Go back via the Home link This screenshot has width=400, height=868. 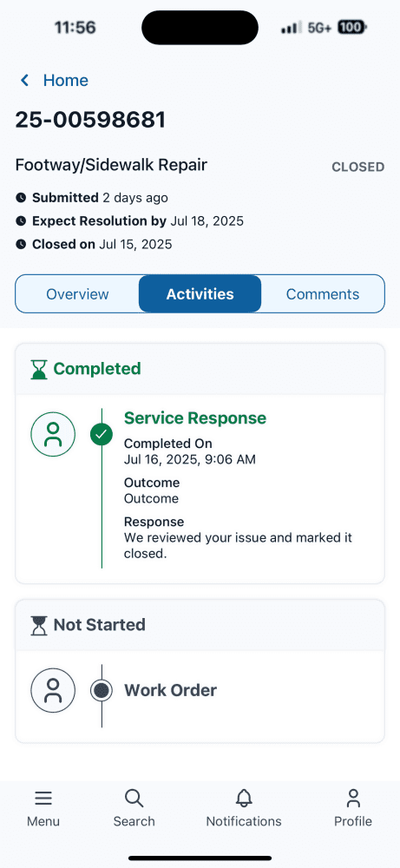click(66, 81)
